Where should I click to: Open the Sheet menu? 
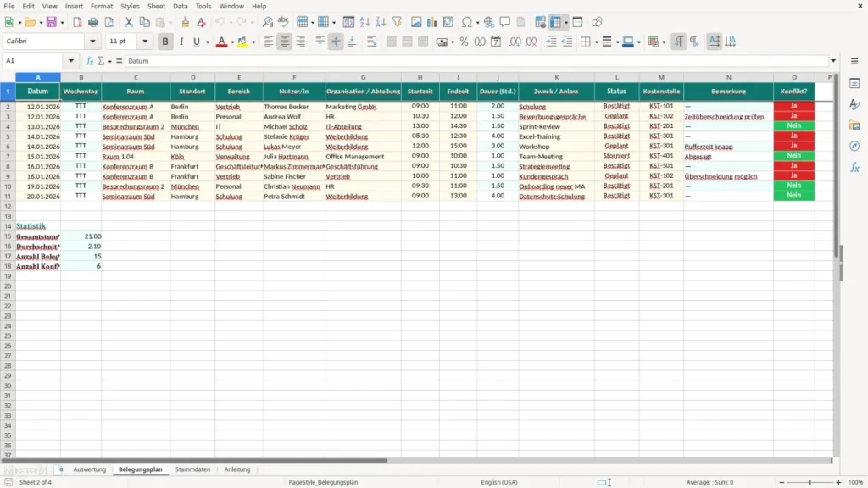[156, 6]
